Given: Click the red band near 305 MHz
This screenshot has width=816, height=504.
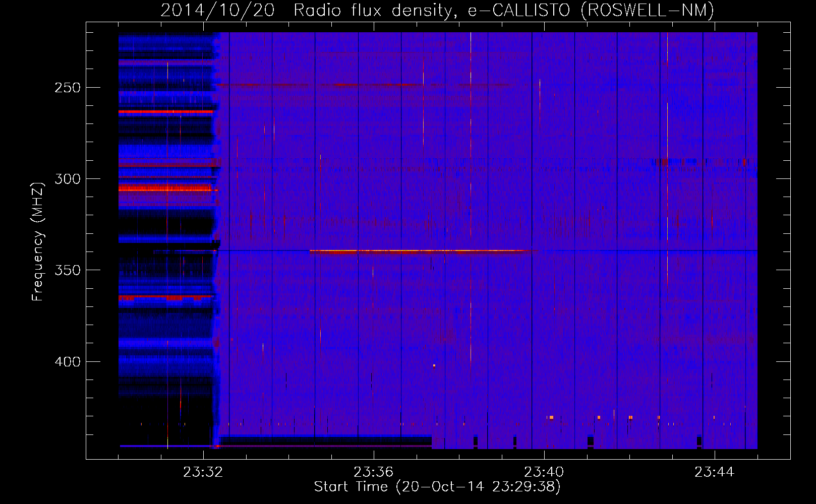Looking at the screenshot, I should pos(167,188).
